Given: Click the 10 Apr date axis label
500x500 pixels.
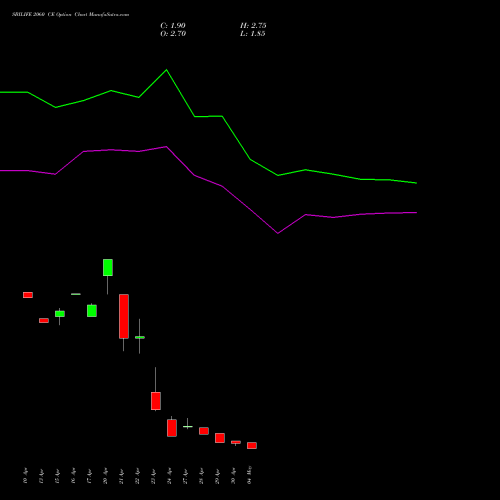Looking at the screenshot, I should [x=25, y=476].
